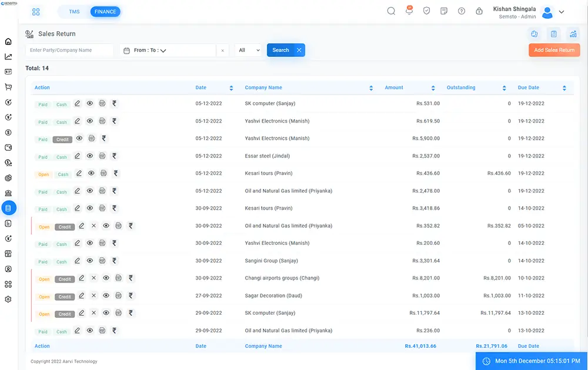Edit the Sangini Group (Sanjay) return
This screenshot has width=588, height=370.
tap(77, 261)
